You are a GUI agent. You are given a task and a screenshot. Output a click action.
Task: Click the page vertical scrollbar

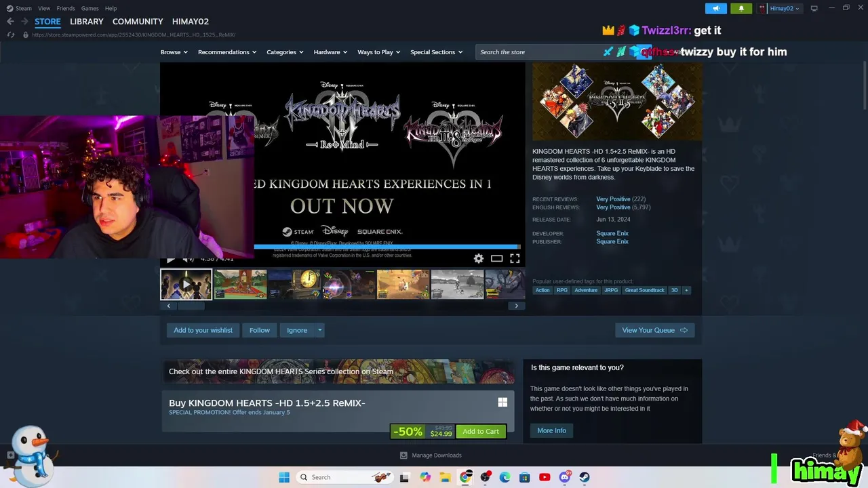click(x=864, y=85)
